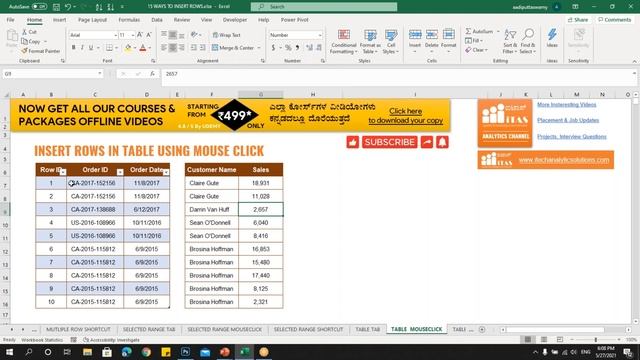Open File Explorer from the taskbar
This screenshot has height=360, width=640.
(x=87, y=352)
